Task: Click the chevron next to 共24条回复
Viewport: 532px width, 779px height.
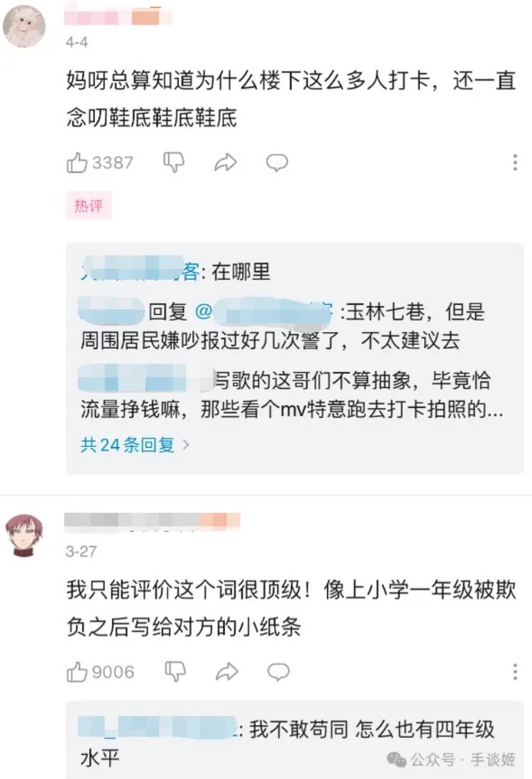Action: pos(187,445)
